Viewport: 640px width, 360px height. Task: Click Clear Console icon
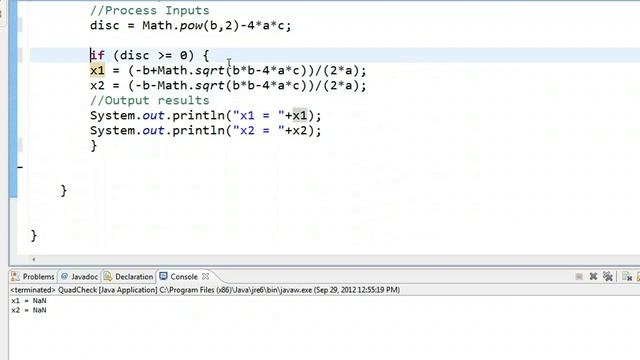pos(627,277)
